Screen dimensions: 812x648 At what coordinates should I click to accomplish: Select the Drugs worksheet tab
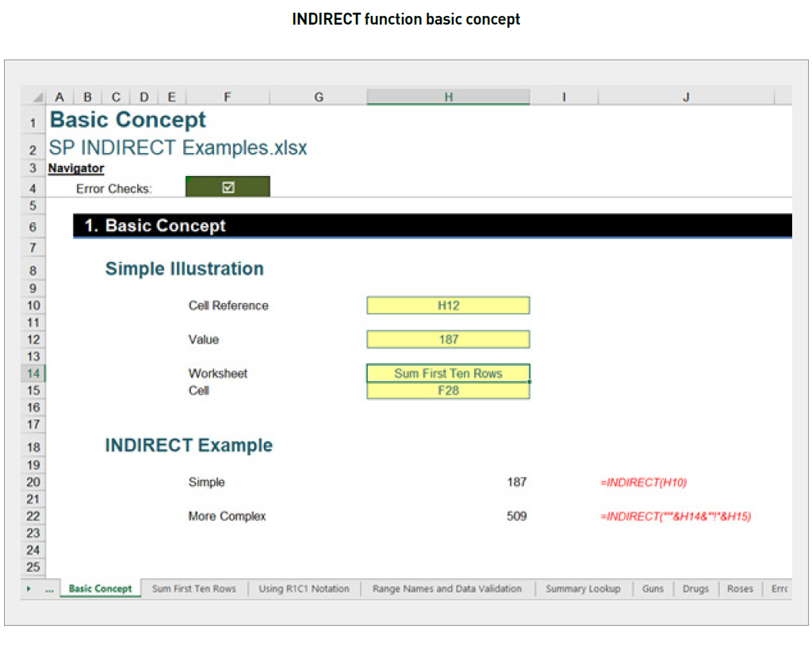pos(695,589)
